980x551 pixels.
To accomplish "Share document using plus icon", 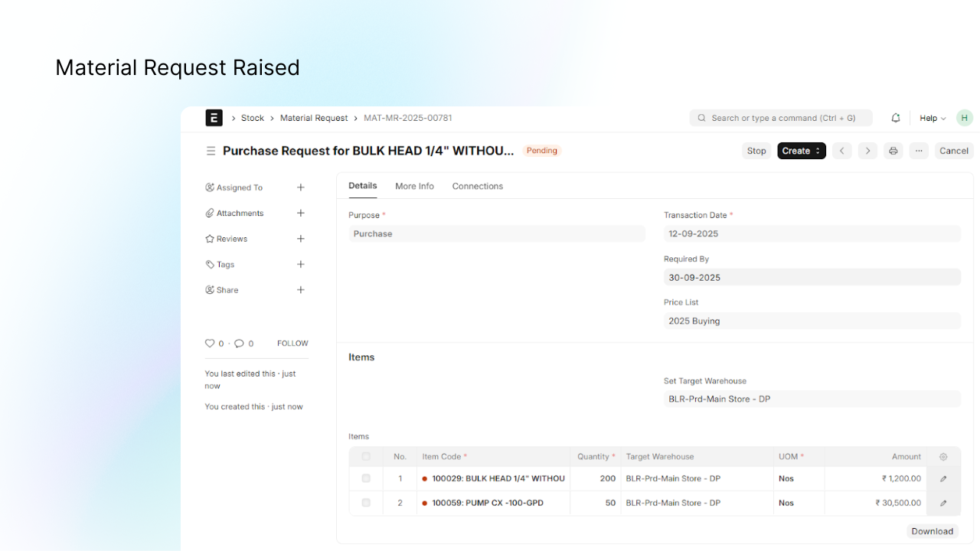I will (x=301, y=290).
